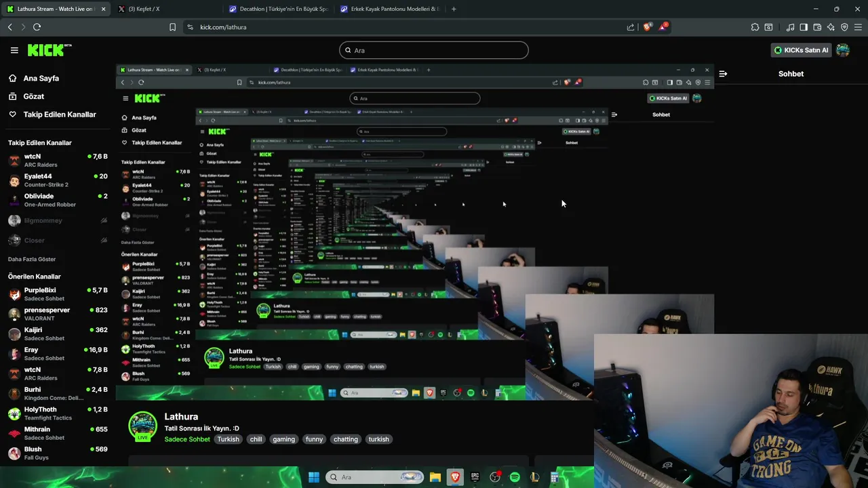Open the extensions puzzle-piece icon

click(755, 27)
